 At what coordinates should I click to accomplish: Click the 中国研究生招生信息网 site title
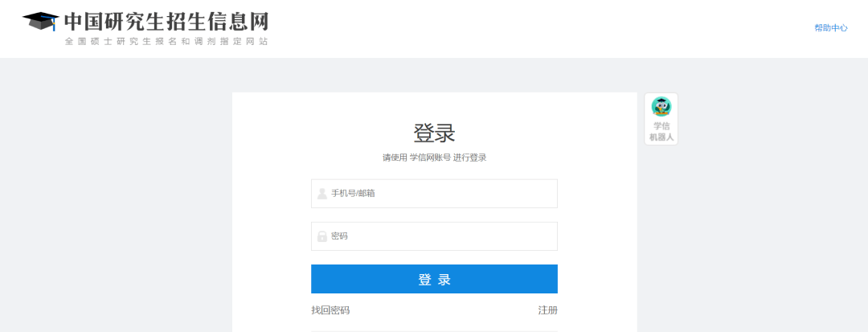[x=166, y=21]
